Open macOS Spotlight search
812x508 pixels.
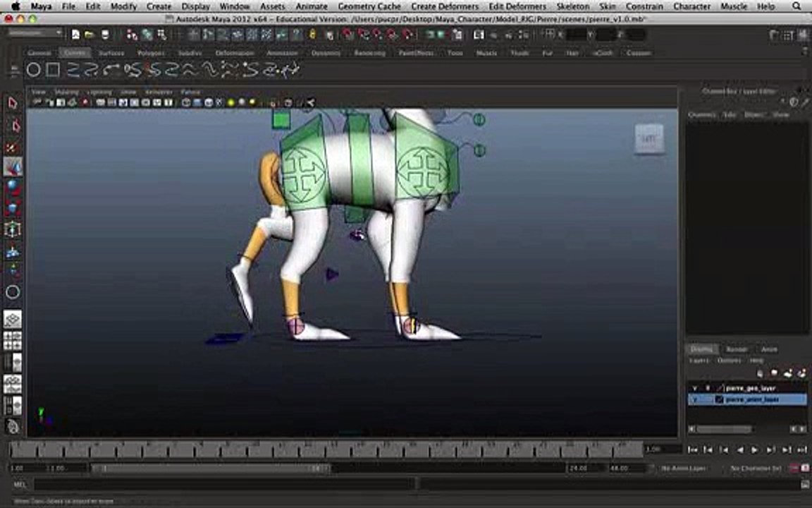point(796,6)
